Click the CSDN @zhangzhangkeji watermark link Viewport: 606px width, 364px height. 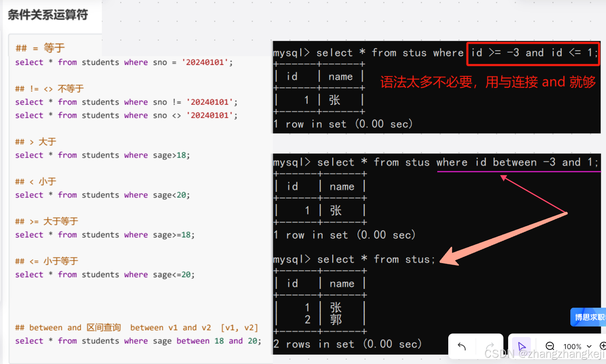point(544,354)
